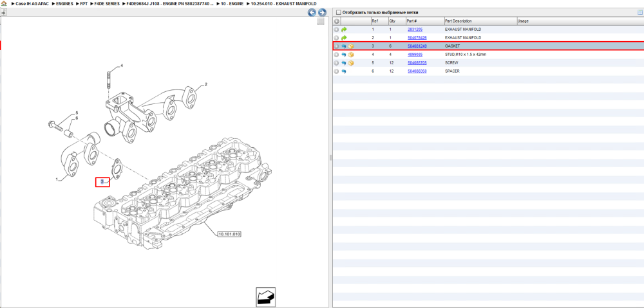The image size is (644, 308).
Task: Open part number link 504078426
Action: [417, 38]
